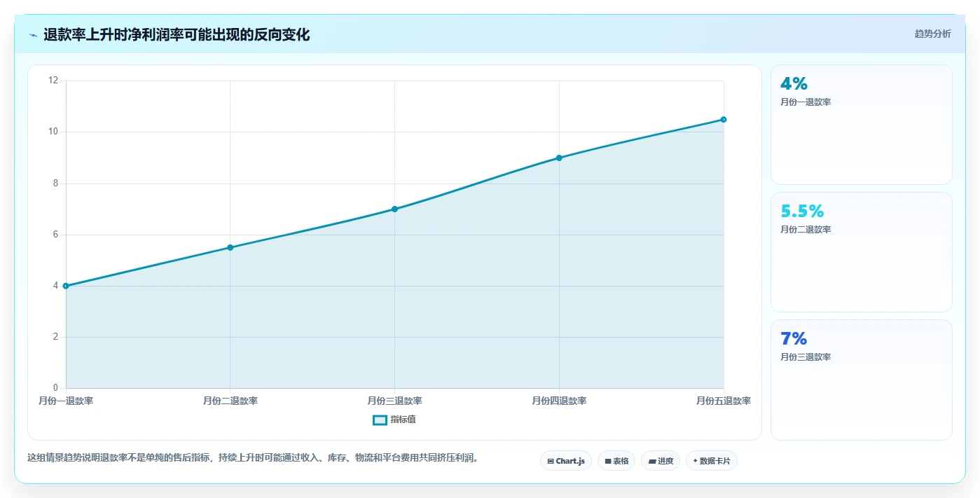The height and width of the screenshot is (498, 980).
Task: Click the 趋势分析 label in the header
Action: click(x=932, y=34)
